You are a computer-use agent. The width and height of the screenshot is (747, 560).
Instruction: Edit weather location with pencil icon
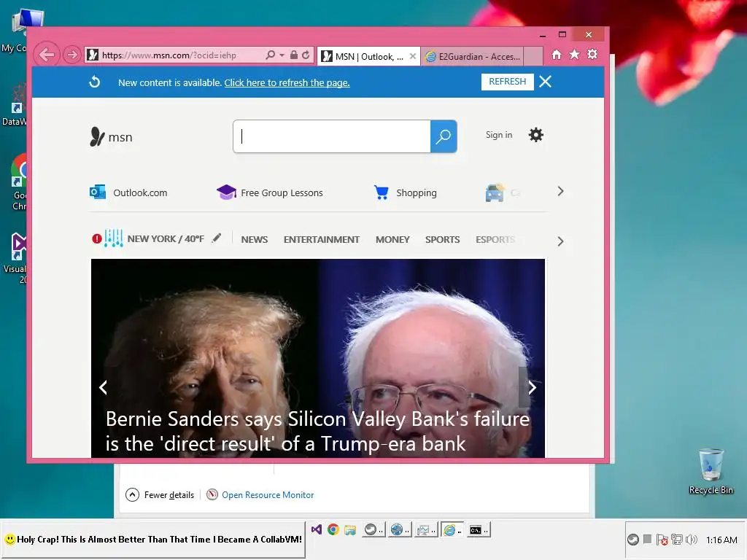click(217, 238)
